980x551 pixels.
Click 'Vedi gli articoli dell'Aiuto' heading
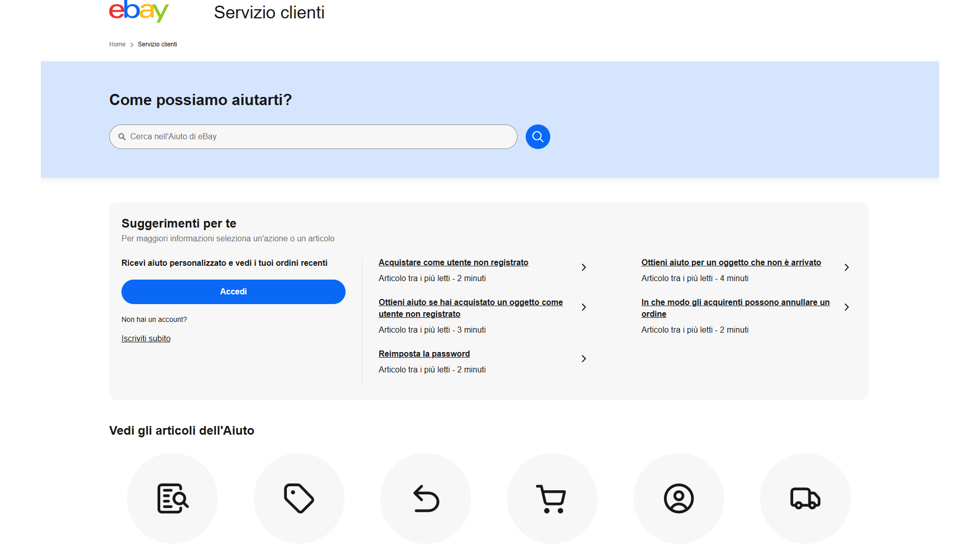point(182,431)
